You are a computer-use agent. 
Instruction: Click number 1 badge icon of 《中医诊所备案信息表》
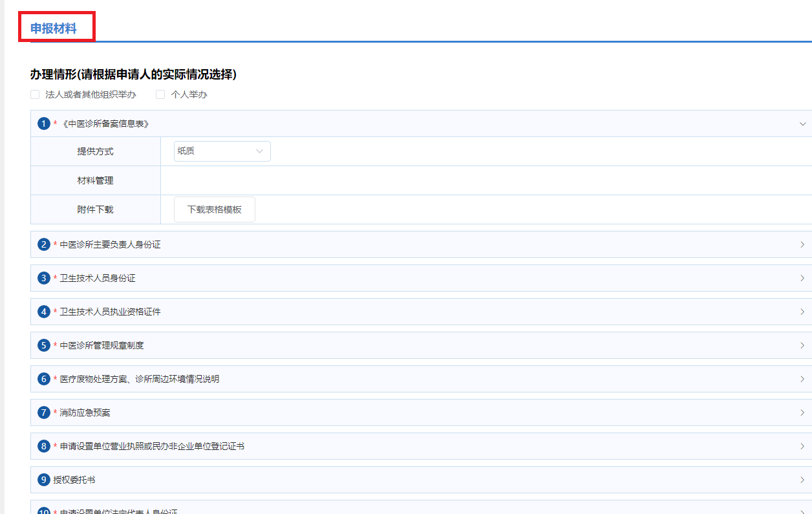[x=43, y=123]
